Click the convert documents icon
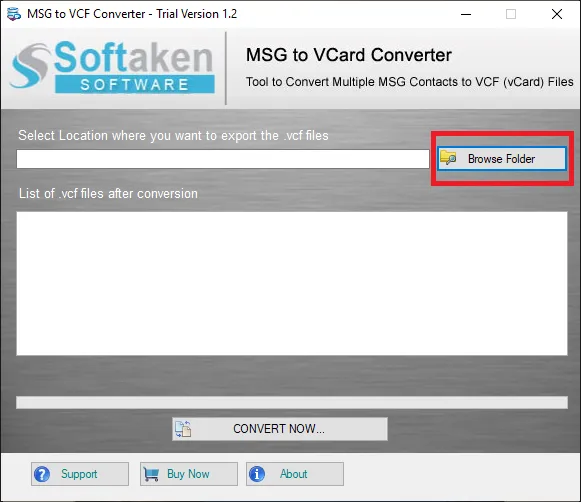The height and width of the screenshot is (502, 581). click(x=183, y=429)
